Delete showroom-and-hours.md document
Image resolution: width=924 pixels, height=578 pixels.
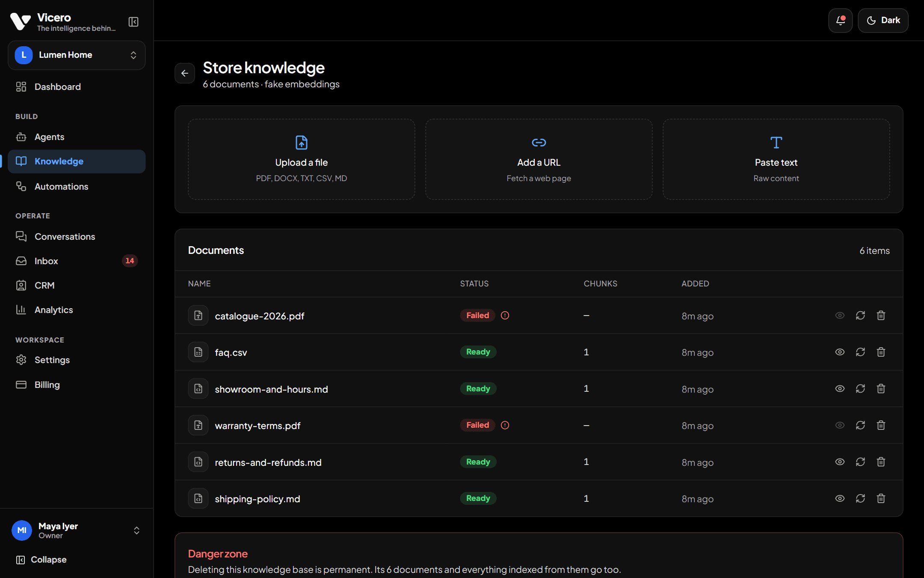pos(881,389)
